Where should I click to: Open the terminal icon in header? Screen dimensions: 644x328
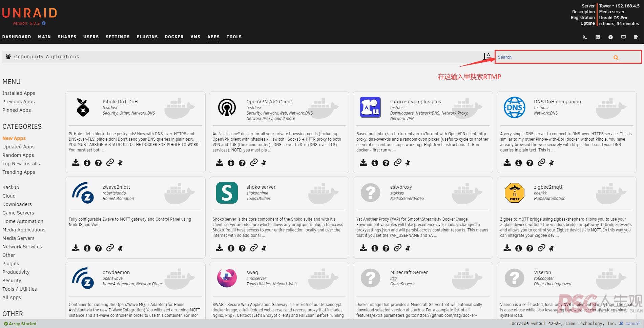[585, 37]
